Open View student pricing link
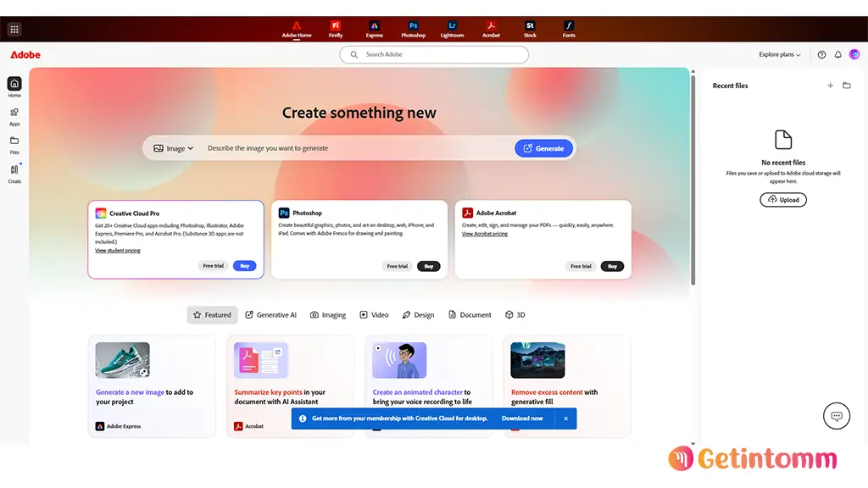This screenshot has height=488, width=868. 117,251
